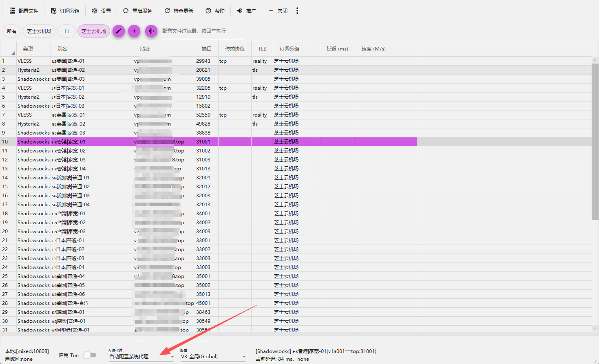Click the 重启服务 restart service button
This screenshot has height=364, width=599.
pyautogui.click(x=137, y=11)
